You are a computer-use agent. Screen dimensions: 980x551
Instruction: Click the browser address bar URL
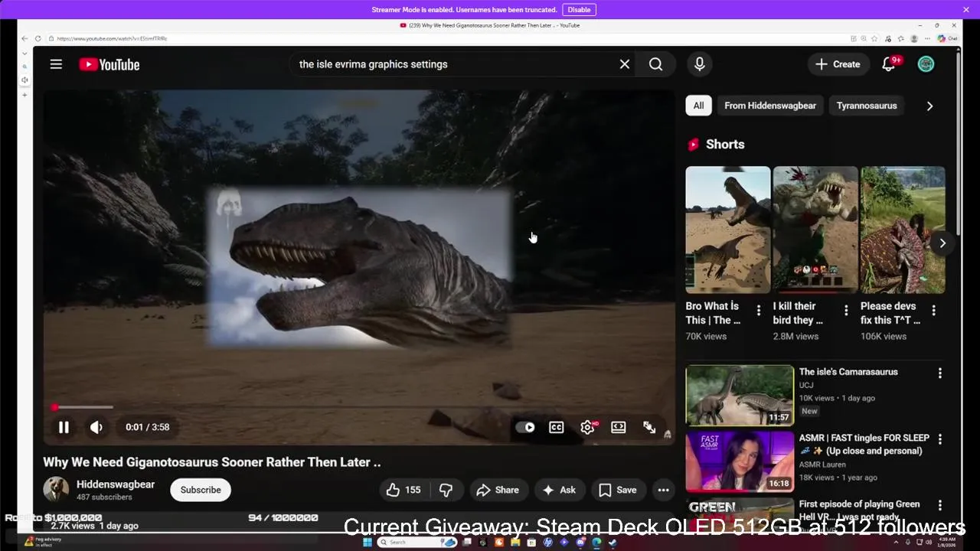(x=112, y=38)
